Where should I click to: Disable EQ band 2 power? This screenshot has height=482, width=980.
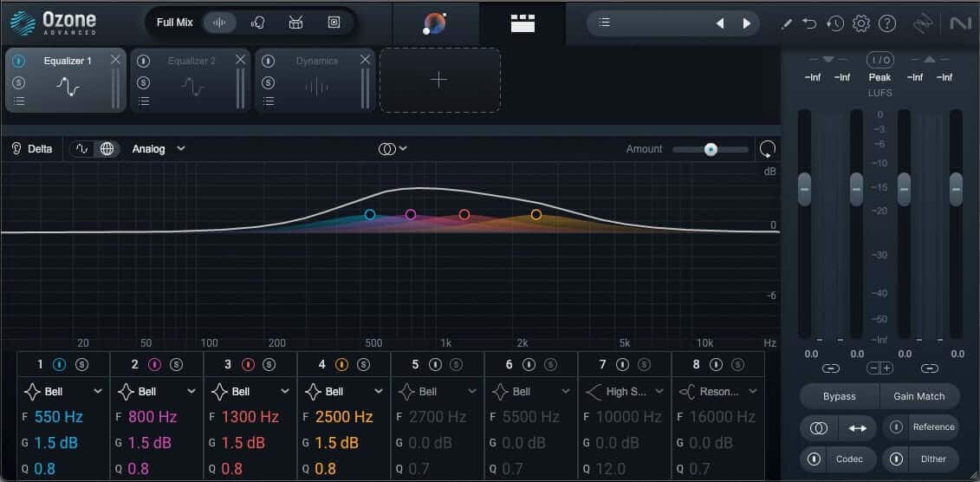click(154, 364)
